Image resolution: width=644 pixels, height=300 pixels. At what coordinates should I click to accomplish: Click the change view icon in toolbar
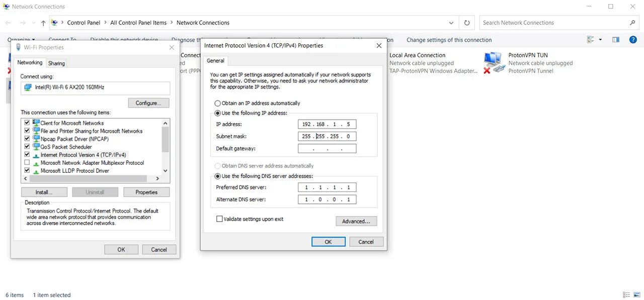point(591,40)
